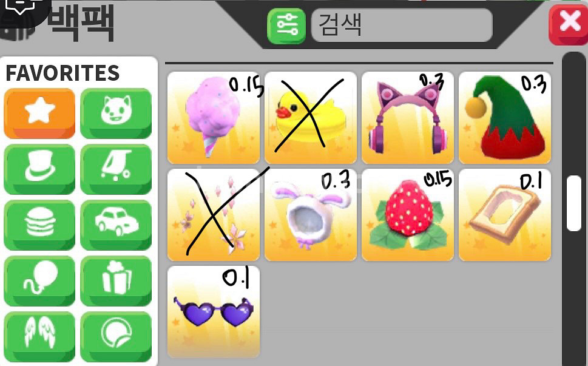The height and width of the screenshot is (366, 588).
Task: Select the bunny hood item
Action: [x=311, y=215]
